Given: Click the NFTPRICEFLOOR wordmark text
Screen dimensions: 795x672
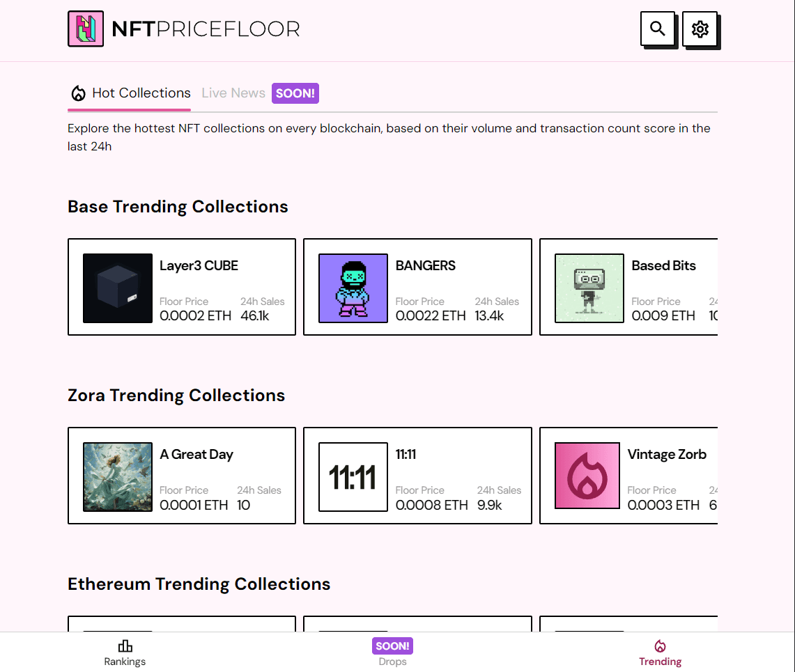Looking at the screenshot, I should click(x=206, y=29).
